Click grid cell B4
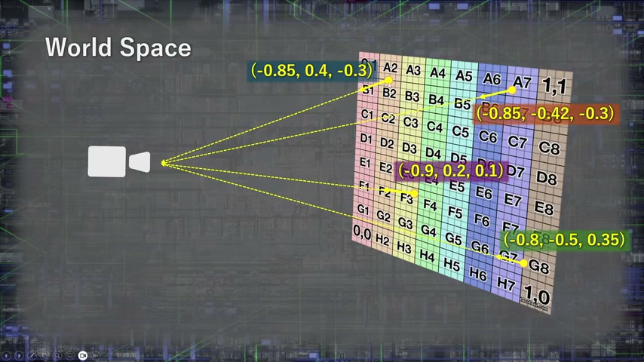The image size is (644, 362). pos(436,100)
